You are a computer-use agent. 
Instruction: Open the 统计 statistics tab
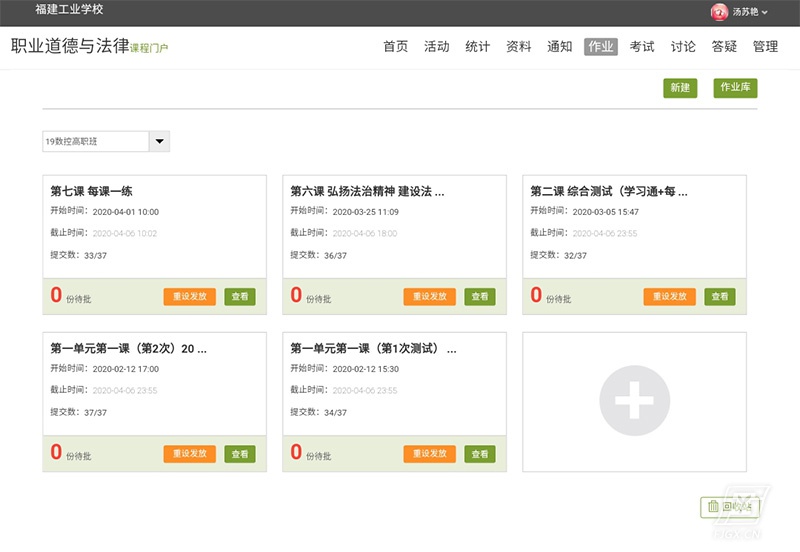tap(478, 46)
